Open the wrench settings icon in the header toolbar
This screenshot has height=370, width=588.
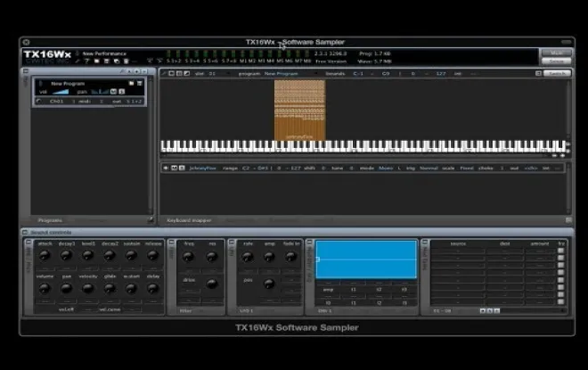[x=78, y=62]
